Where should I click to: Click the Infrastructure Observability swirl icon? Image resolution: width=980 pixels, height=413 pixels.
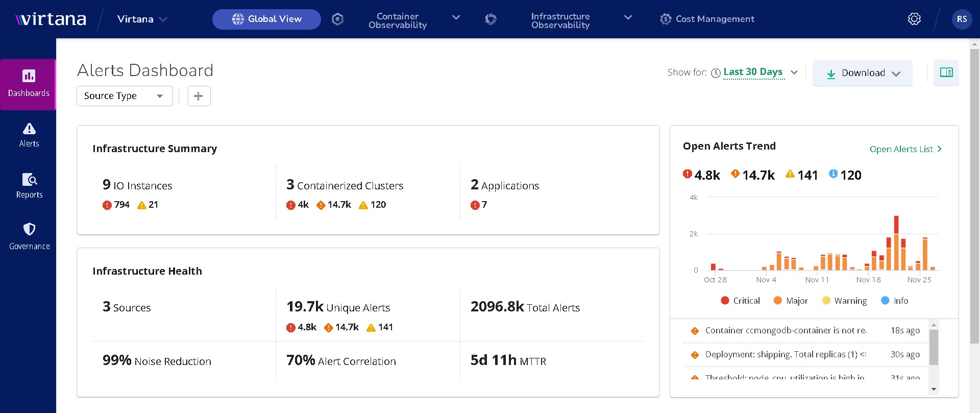point(491,19)
